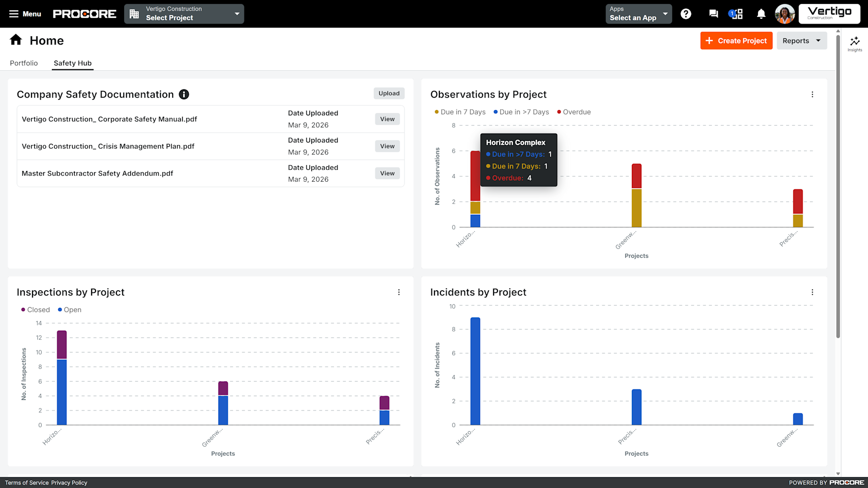
Task: Click the purple Closed segment of Horizon inspections bar
Action: coord(62,345)
